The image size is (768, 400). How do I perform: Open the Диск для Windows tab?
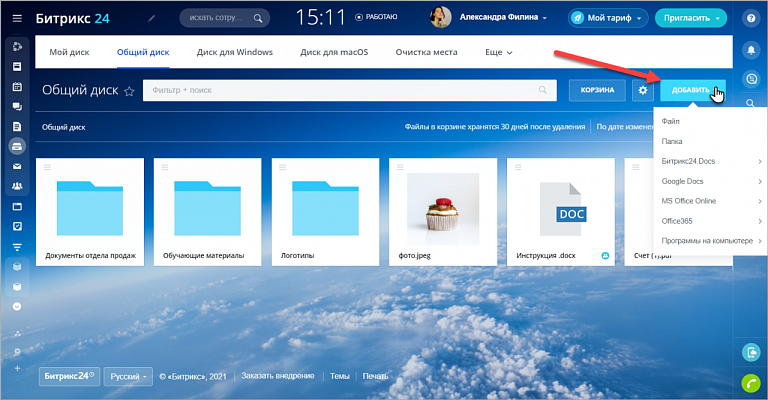click(235, 52)
